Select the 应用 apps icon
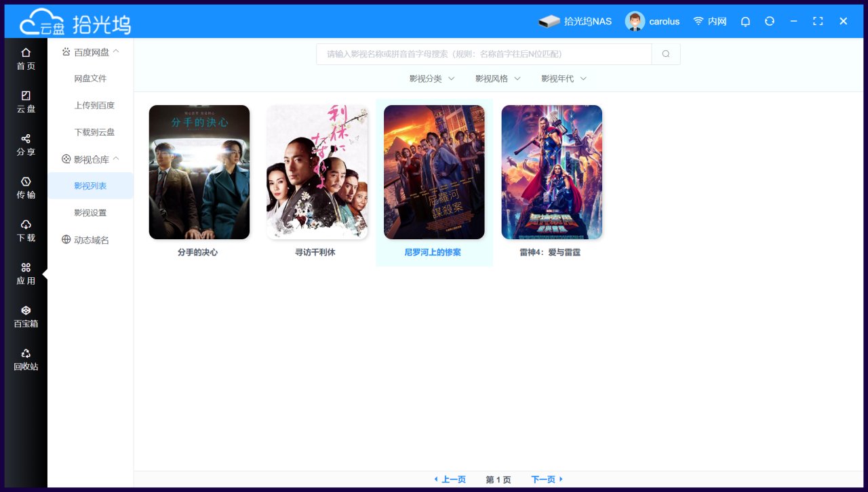Screen dimensions: 868x492 pyautogui.click(x=26, y=268)
